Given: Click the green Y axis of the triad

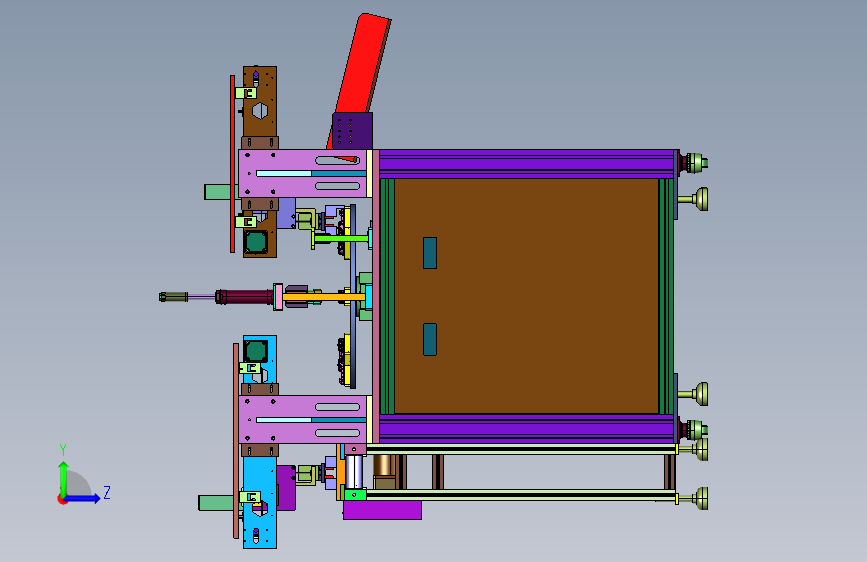Looking at the screenshot, I should tap(63, 480).
